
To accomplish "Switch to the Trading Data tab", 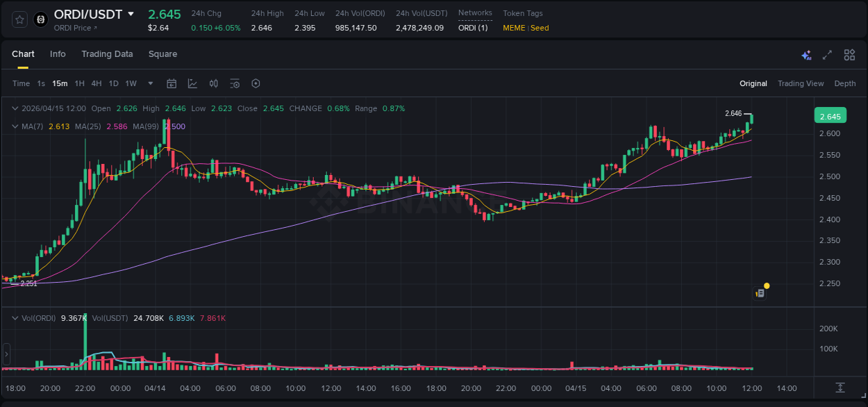I will 107,53.
